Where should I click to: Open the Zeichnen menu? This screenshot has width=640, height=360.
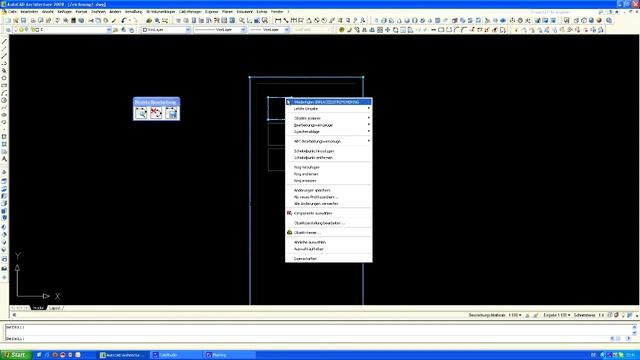(98, 12)
